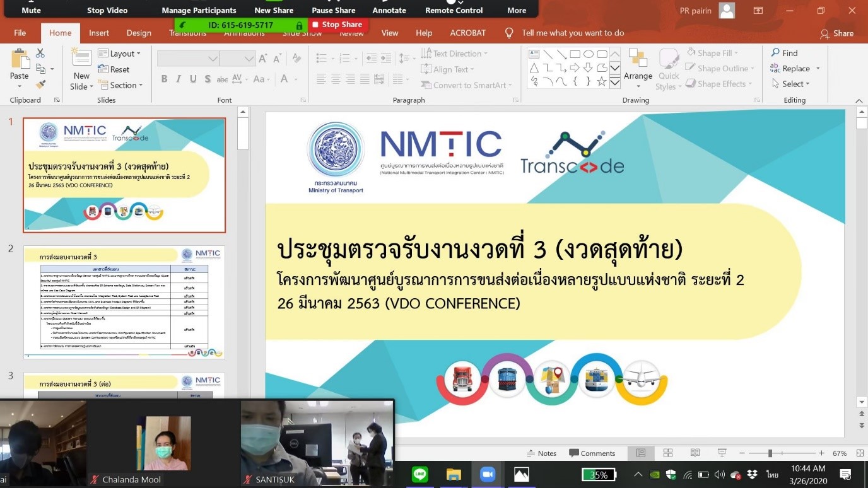This screenshot has width=868, height=488.
Task: Open the Clipboard dialog launcher
Action: click(57, 100)
